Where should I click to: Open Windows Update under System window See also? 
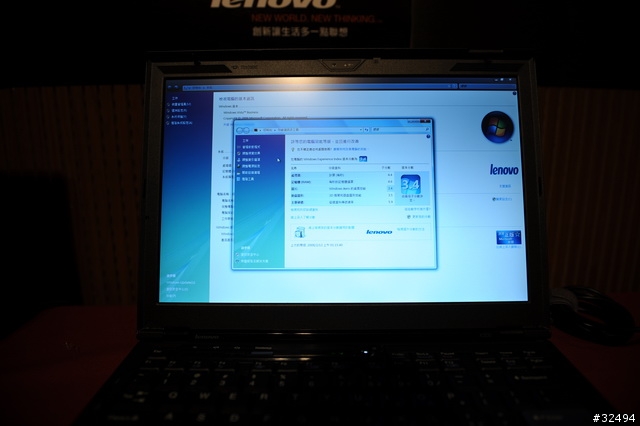181,282
